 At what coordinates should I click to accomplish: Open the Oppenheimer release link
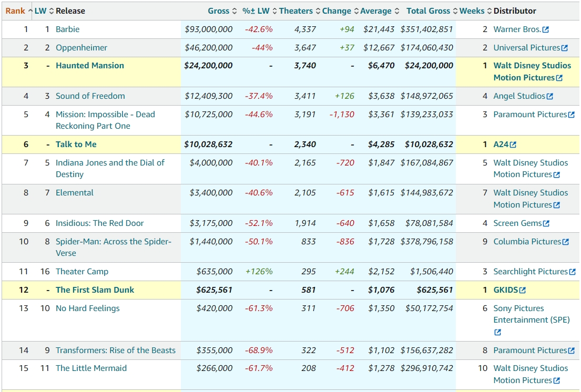81,48
